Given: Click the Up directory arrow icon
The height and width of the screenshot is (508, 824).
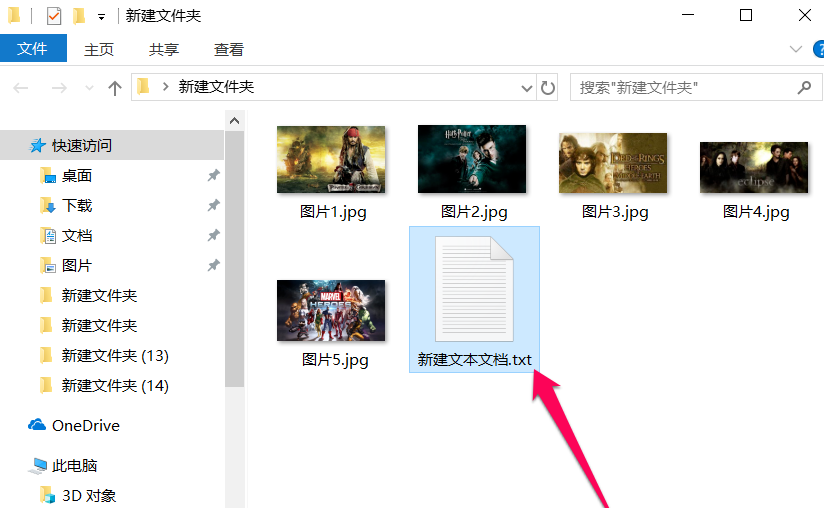Looking at the screenshot, I should pyautogui.click(x=115, y=88).
